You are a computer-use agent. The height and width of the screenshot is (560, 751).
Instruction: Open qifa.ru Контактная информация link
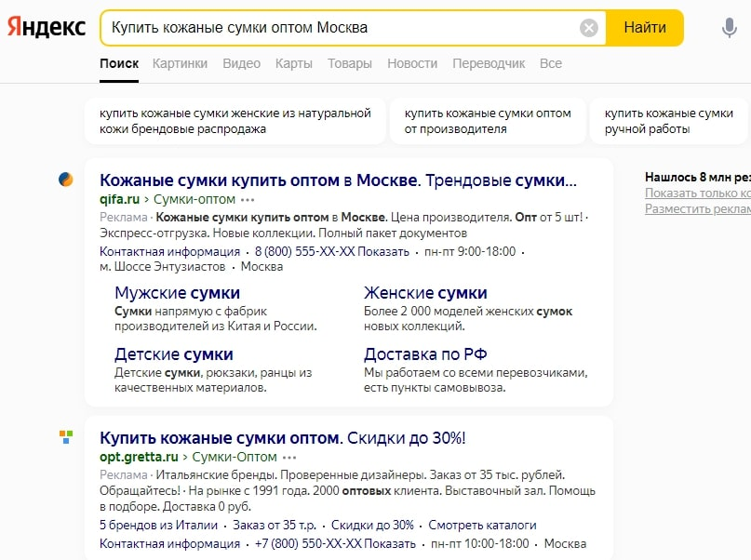point(169,252)
